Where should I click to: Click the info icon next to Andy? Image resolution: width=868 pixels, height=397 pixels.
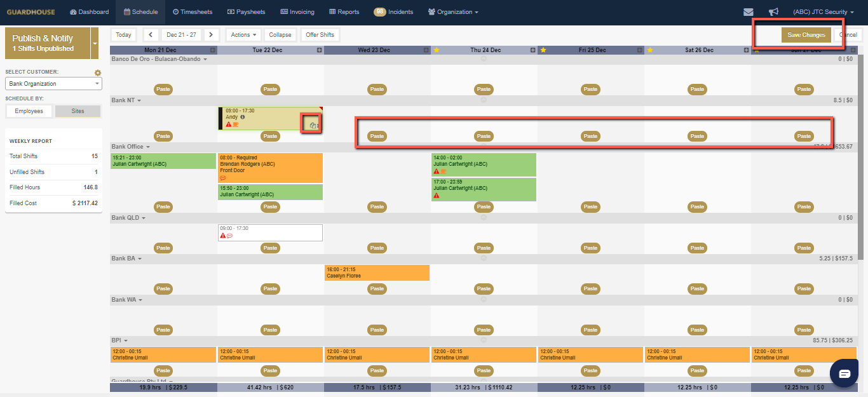coord(243,118)
